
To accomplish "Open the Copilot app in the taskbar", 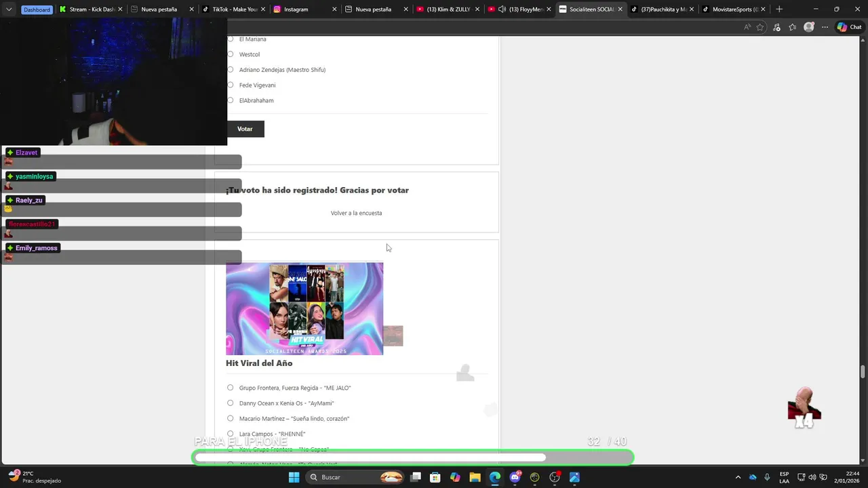I will click(455, 477).
